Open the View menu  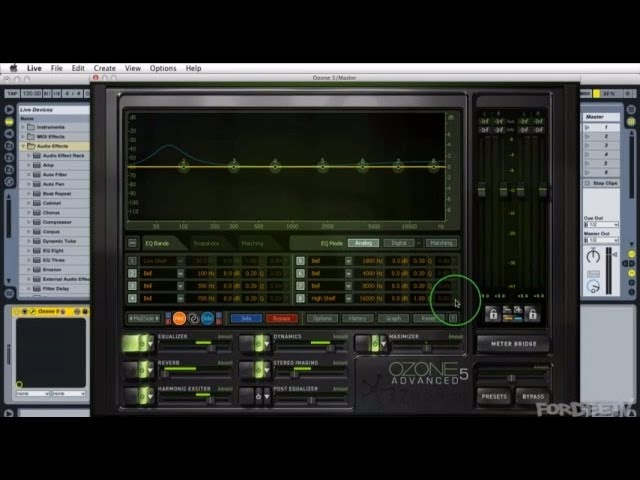(133, 68)
